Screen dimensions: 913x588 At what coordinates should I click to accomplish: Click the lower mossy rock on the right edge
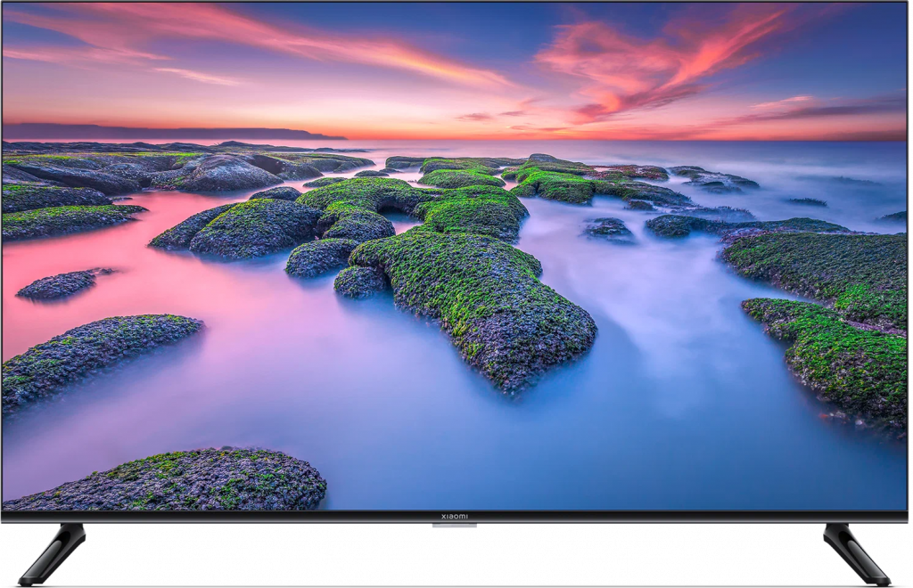click(x=829, y=365)
